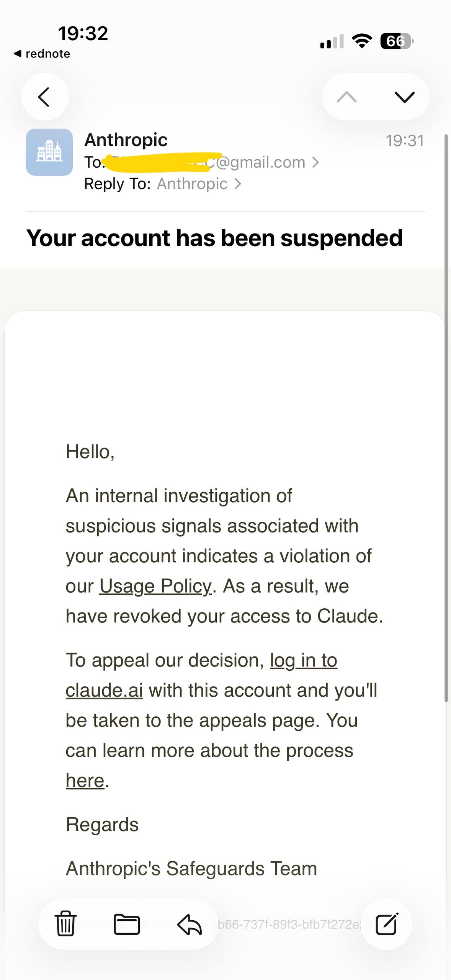Tap the Anthropic sender avatar

pyautogui.click(x=49, y=152)
